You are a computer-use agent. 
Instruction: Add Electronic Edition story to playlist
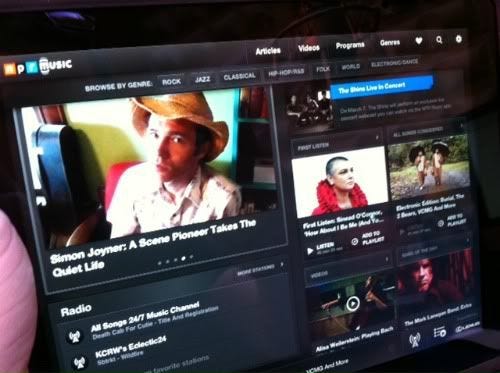click(451, 221)
